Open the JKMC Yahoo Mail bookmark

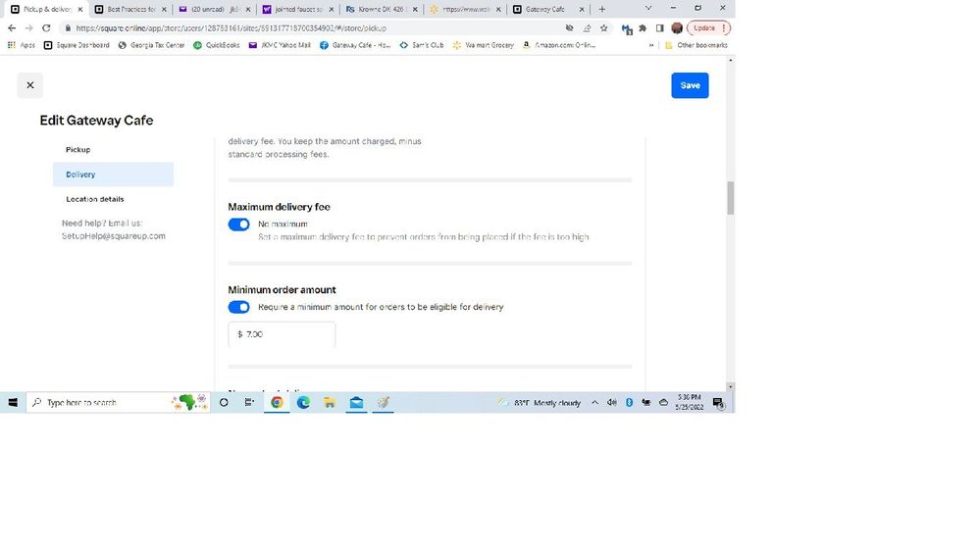coord(280,45)
